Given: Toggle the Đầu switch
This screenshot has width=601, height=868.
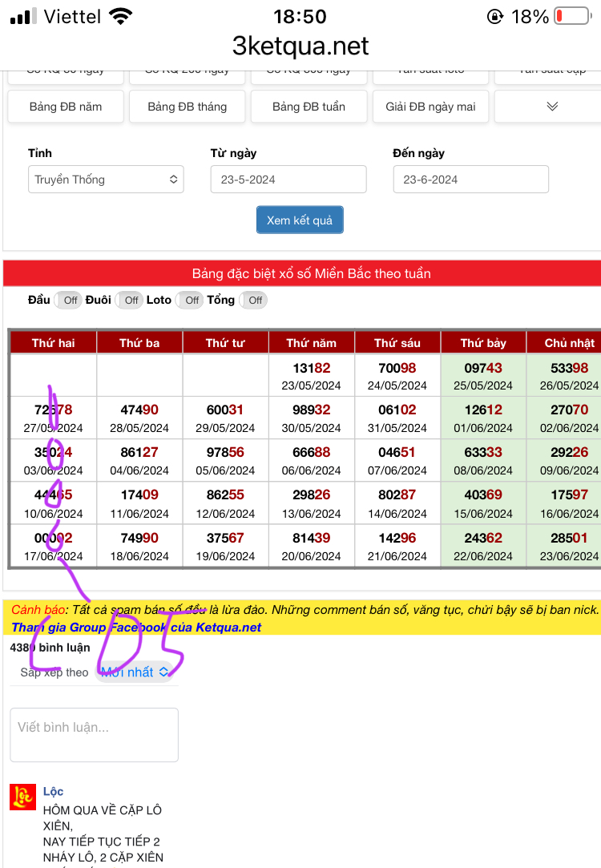Looking at the screenshot, I should coord(68,301).
